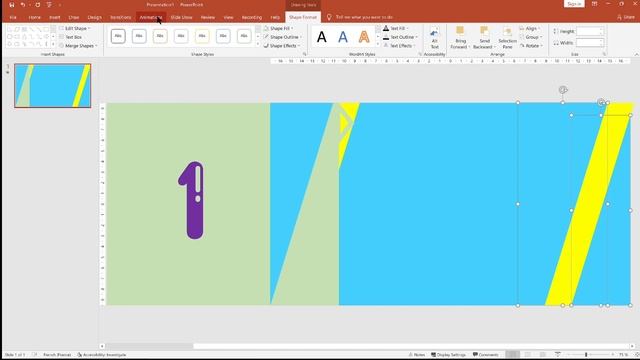Apply the black WordArt style A
640x360 pixels.
(322, 37)
